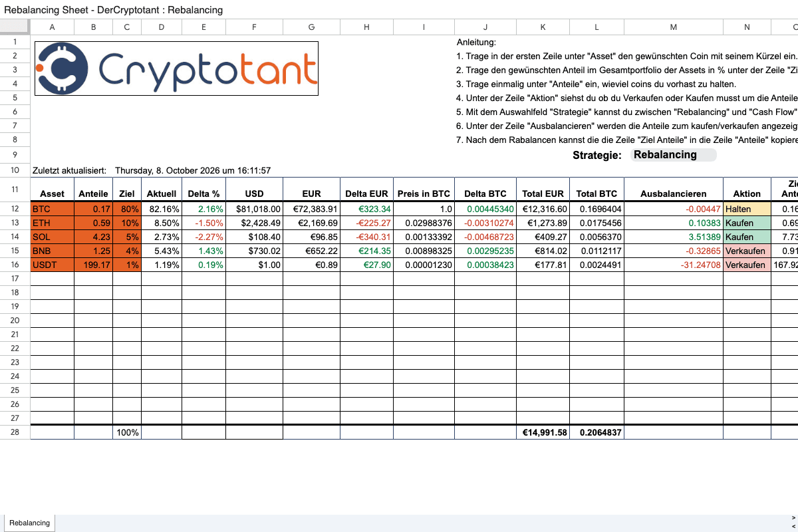Click the Delta % value -2.27%
The height and width of the screenshot is (532, 798).
[x=204, y=237]
